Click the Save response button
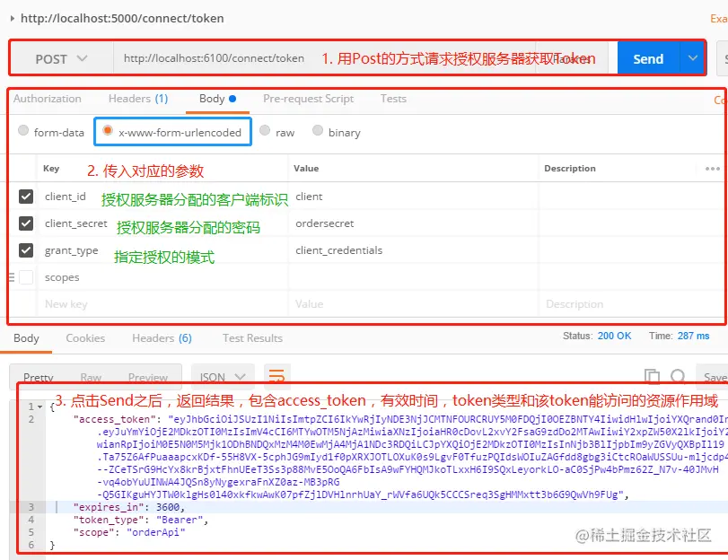The height and width of the screenshot is (560, 728). (714, 377)
